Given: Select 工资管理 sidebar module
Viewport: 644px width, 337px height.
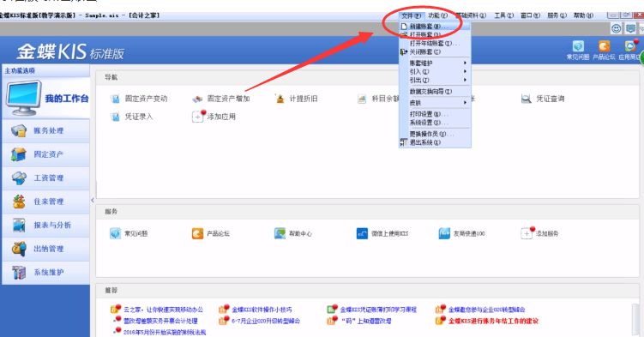Looking at the screenshot, I should point(46,178).
